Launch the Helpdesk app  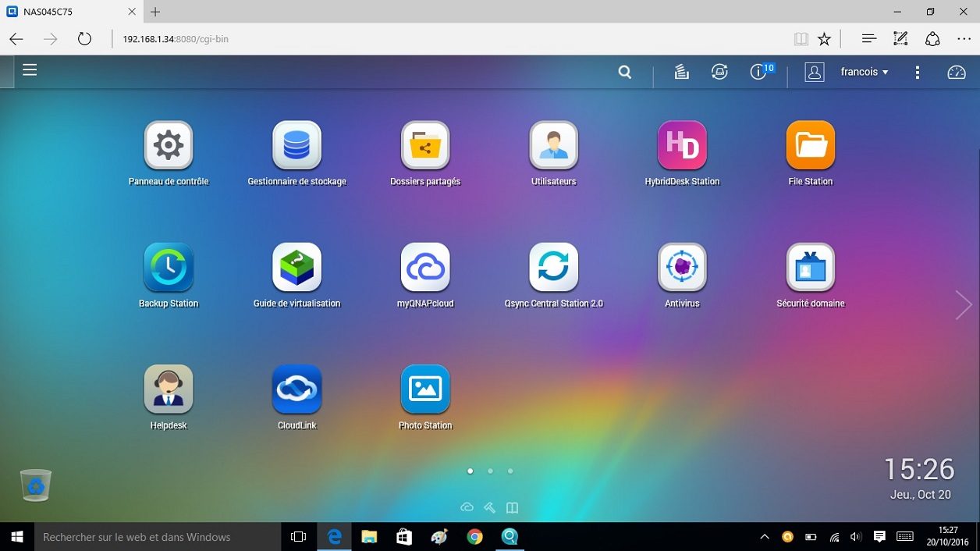(169, 389)
